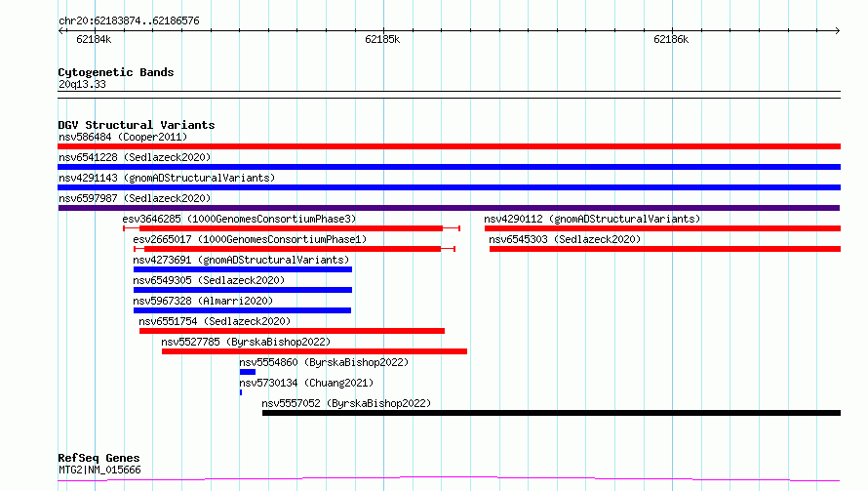Select the 20q13.33 band label
This screenshot has height=491, width=868.
(x=82, y=84)
